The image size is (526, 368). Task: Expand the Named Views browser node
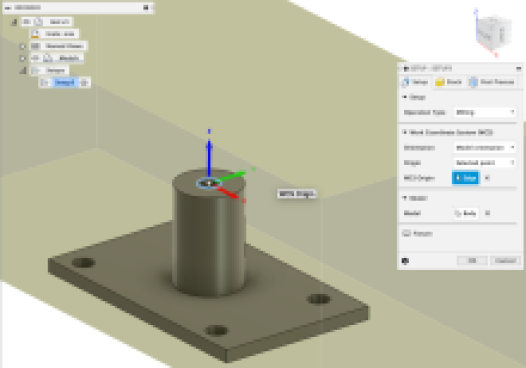pyautogui.click(x=22, y=46)
